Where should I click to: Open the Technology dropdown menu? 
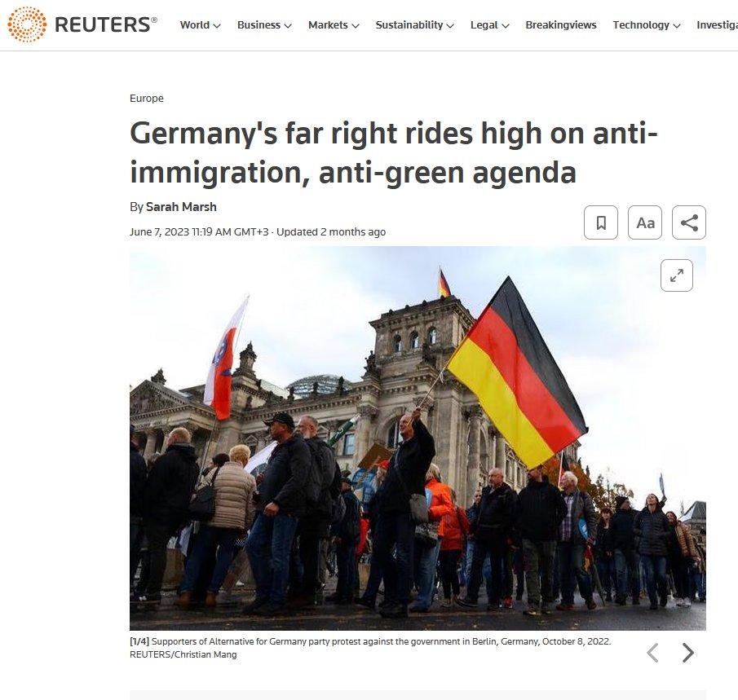[646, 25]
